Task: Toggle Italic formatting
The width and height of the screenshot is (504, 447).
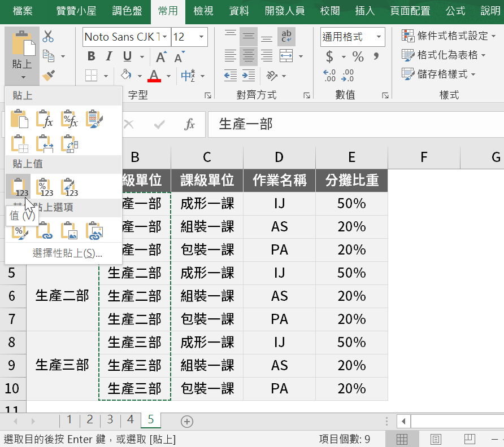Action: point(109,56)
